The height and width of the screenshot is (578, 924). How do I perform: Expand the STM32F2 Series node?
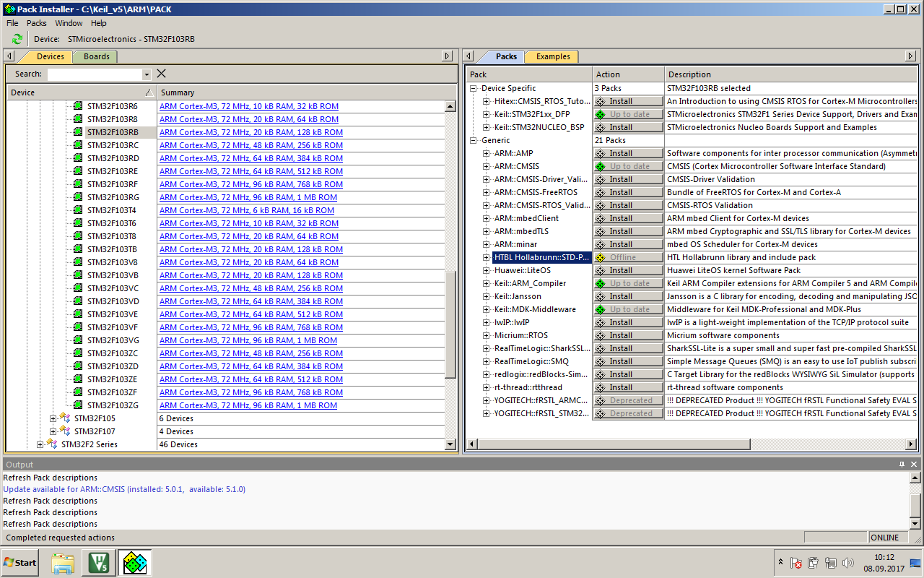point(40,444)
